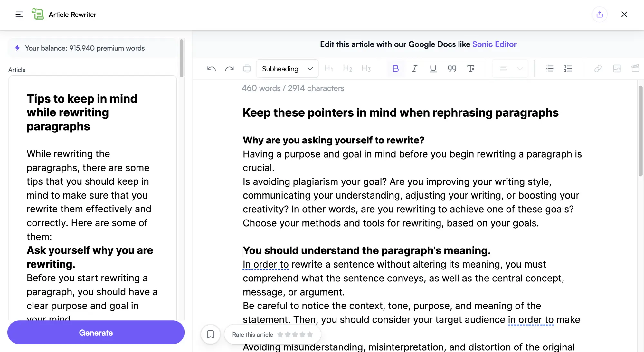The image size is (644, 352).
Task: Rate the article five stars
Action: pyautogui.click(x=309, y=334)
